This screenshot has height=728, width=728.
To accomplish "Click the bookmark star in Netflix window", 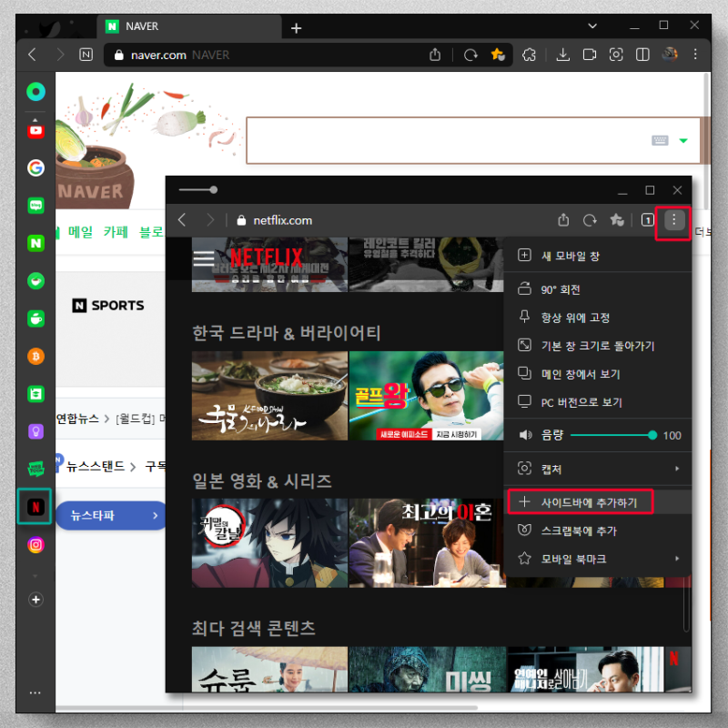I will 617,220.
